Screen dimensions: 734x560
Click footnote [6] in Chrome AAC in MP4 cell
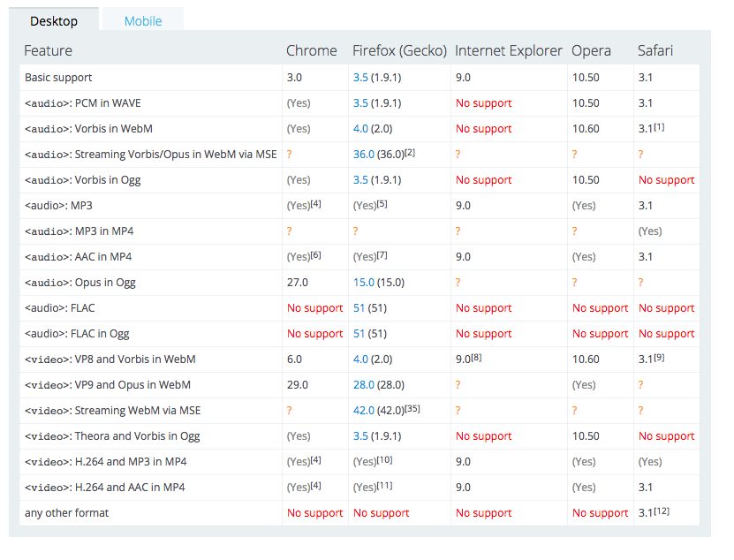click(315, 254)
